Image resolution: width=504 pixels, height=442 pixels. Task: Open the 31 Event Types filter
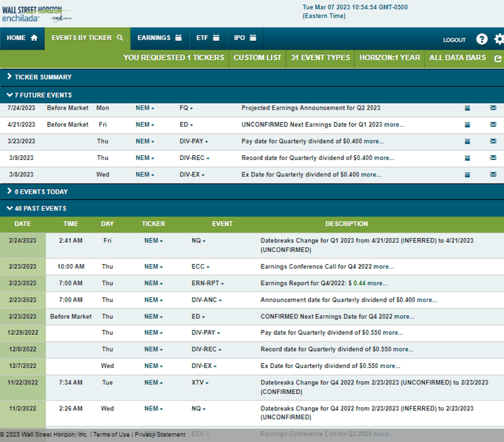(x=321, y=58)
